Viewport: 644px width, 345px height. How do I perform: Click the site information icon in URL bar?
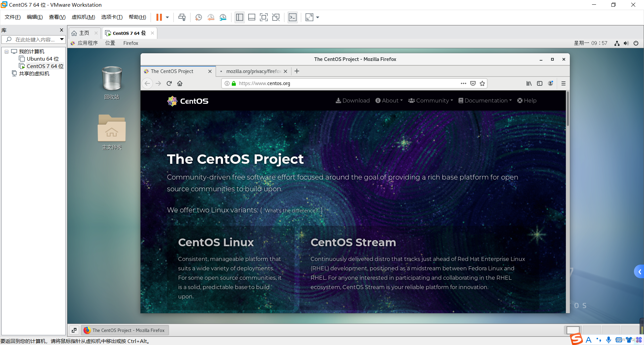click(x=227, y=83)
